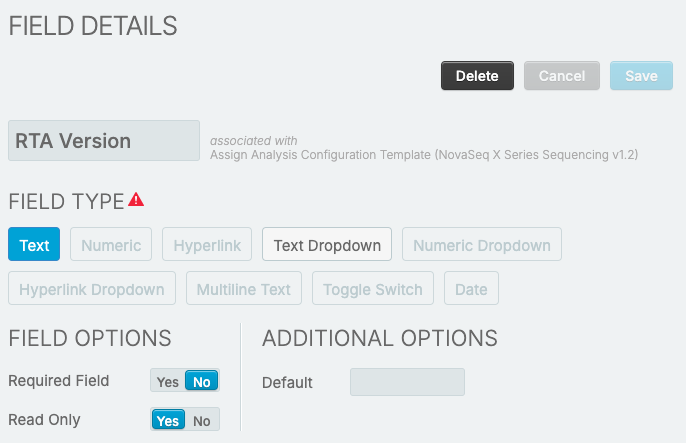Click the Save button

point(641,76)
